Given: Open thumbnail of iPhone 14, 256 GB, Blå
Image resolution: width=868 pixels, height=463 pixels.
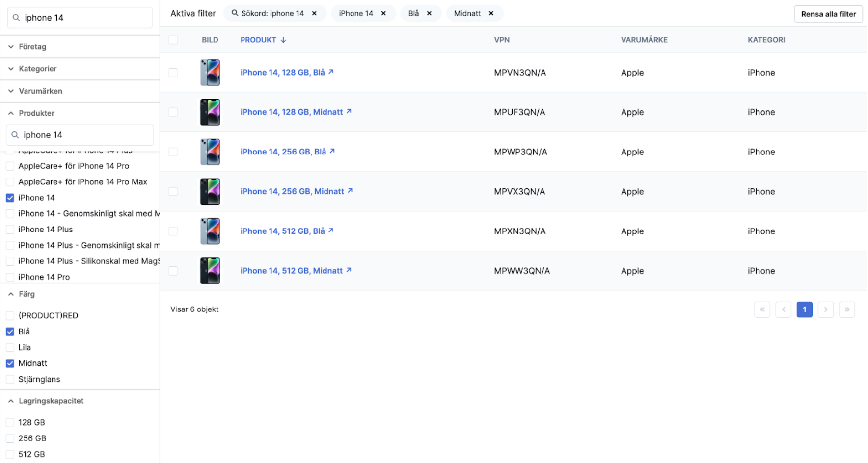Looking at the screenshot, I should [210, 152].
